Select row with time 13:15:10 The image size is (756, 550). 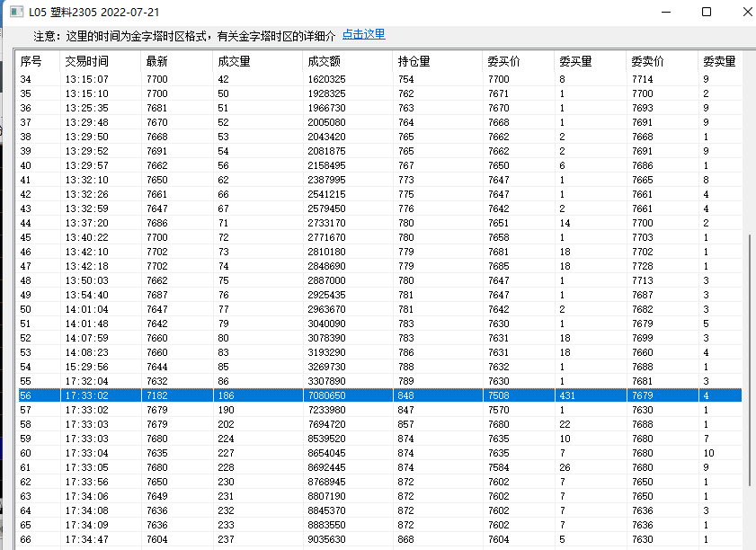click(380, 93)
